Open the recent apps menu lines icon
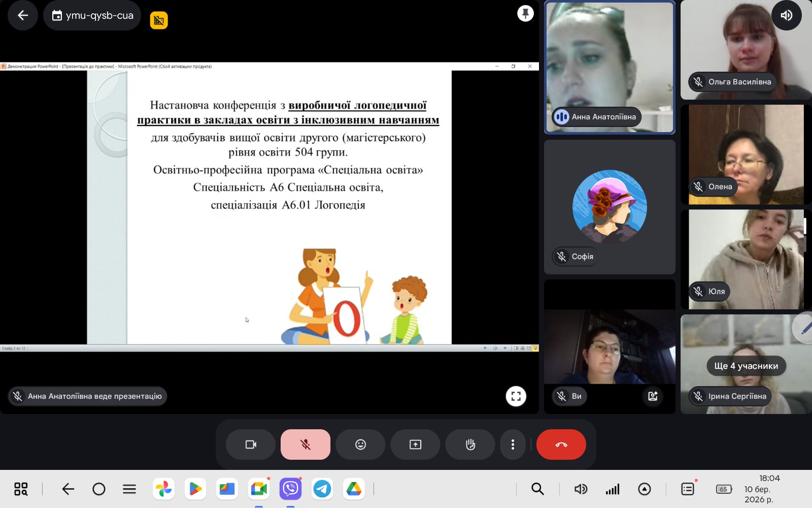The image size is (812, 508). [129, 489]
